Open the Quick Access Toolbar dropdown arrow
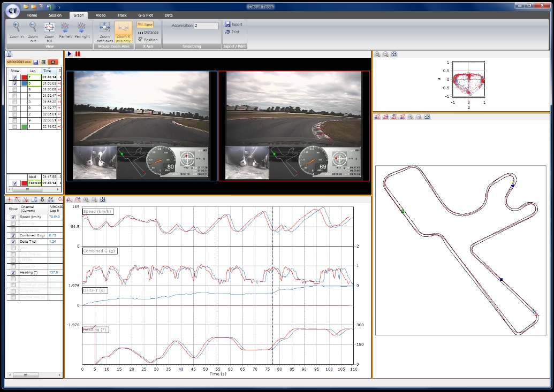This screenshot has height=392, width=554. point(59,7)
